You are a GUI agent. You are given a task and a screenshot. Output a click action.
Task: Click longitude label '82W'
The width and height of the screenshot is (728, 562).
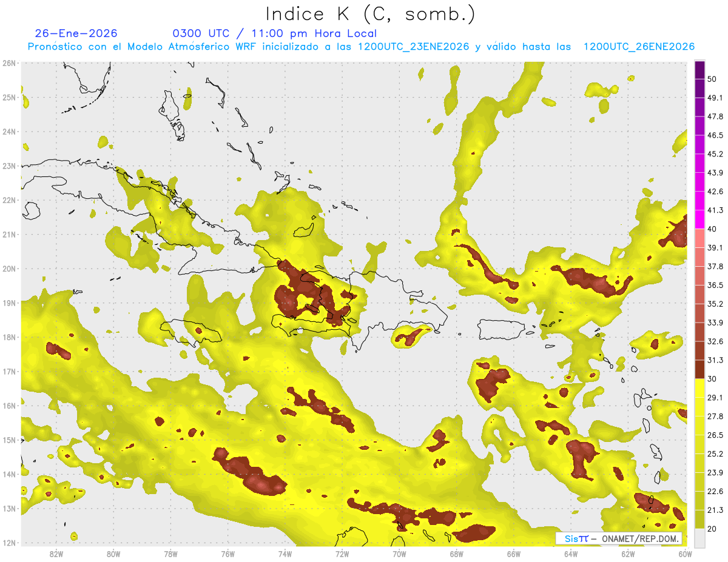(x=56, y=554)
